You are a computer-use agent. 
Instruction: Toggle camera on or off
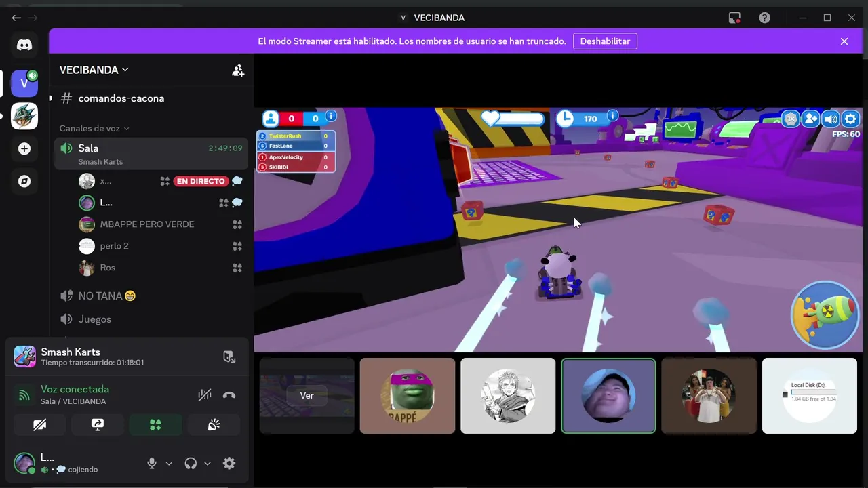(40, 425)
